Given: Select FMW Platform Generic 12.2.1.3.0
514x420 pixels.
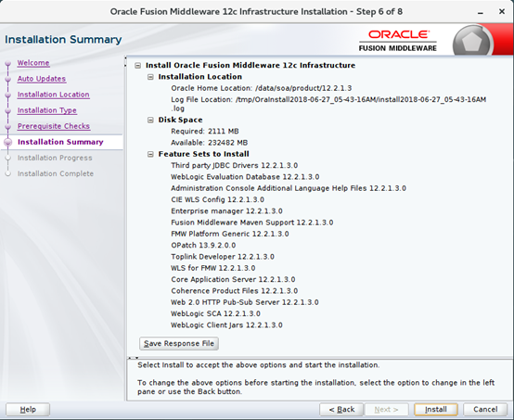Looking at the screenshot, I should [x=230, y=234].
